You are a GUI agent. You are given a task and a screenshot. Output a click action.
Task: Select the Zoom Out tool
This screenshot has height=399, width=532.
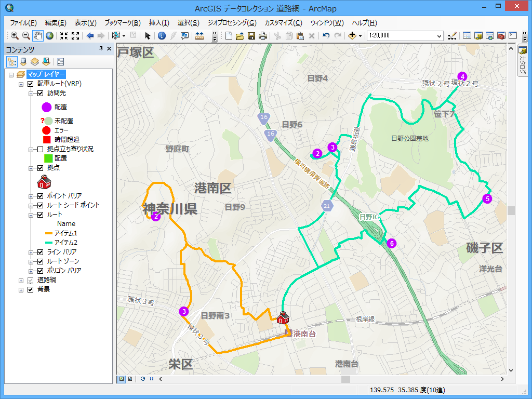click(26, 36)
